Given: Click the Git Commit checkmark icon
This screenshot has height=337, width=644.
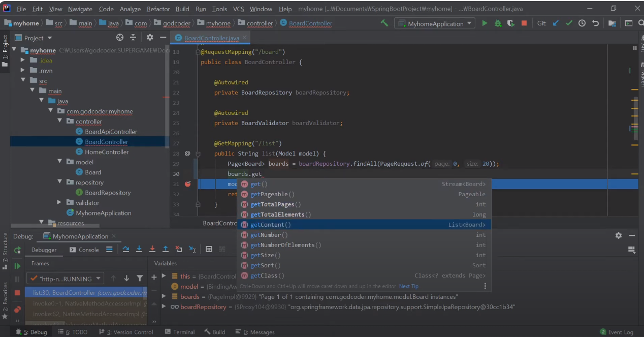Looking at the screenshot, I should [569, 23].
